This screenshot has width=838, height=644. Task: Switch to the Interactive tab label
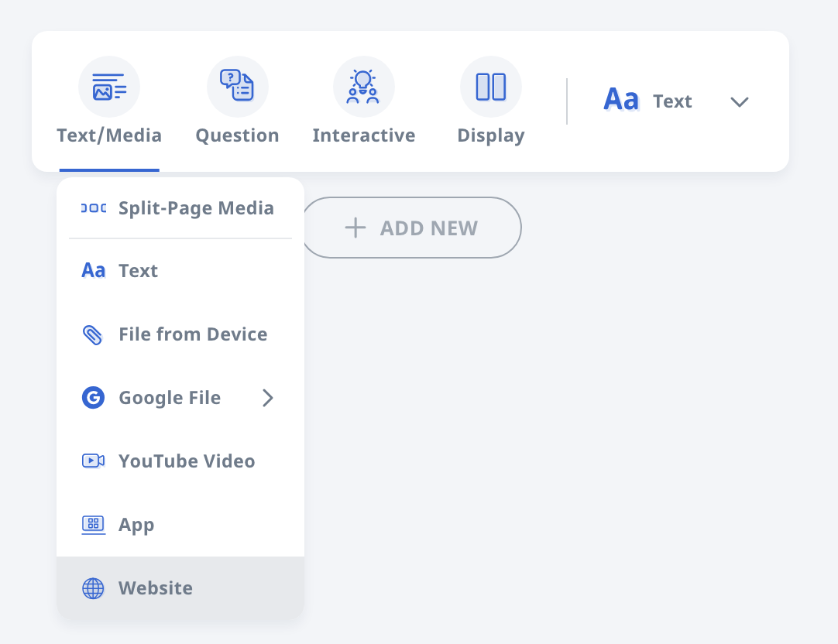click(x=363, y=135)
